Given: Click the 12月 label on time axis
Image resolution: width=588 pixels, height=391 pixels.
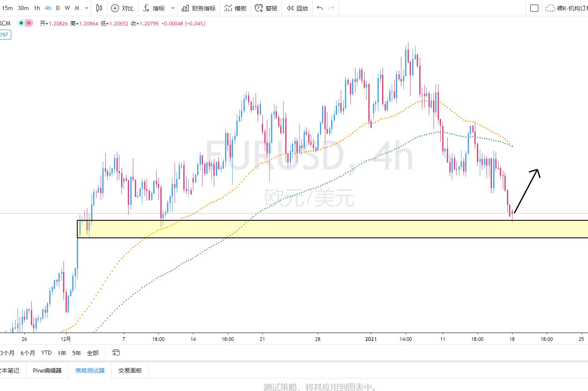Looking at the screenshot, I should pyautogui.click(x=66, y=339).
